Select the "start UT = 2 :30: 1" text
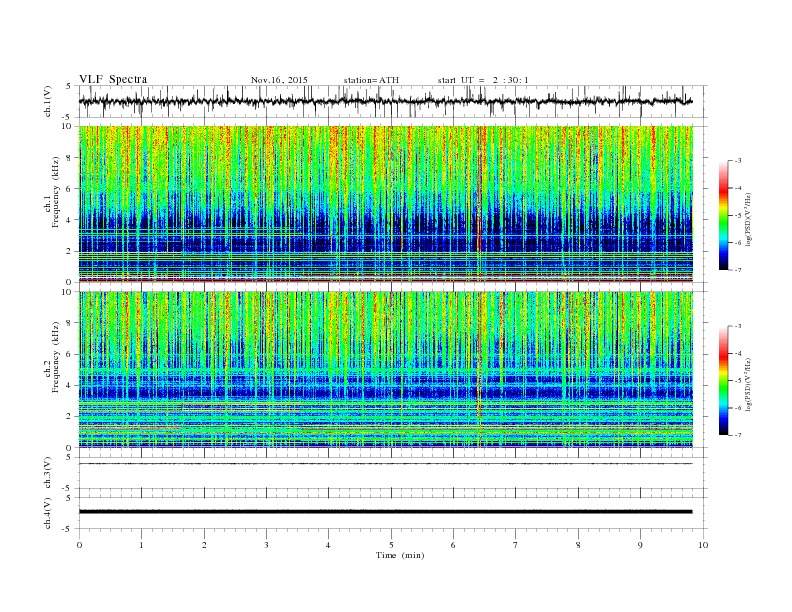The height and width of the screenshot is (612, 792). [483, 80]
